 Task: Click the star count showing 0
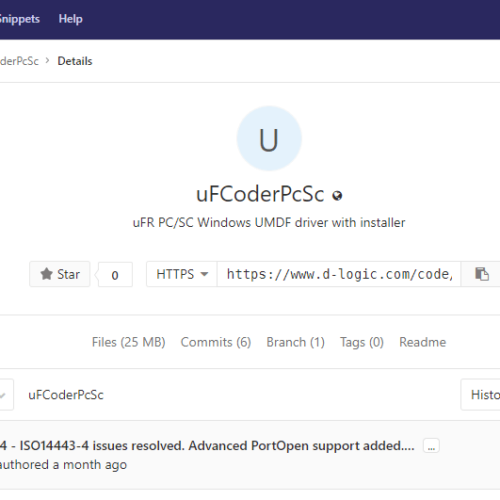coord(115,275)
